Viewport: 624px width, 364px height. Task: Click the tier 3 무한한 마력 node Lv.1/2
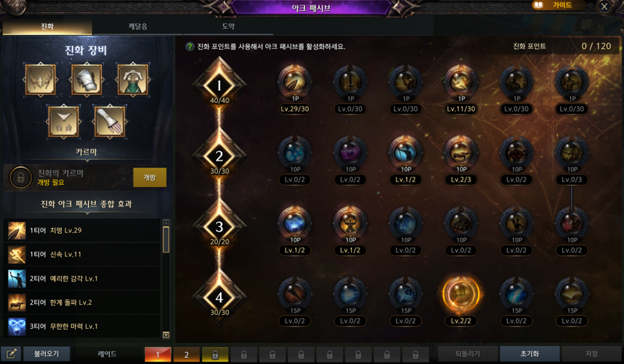tap(295, 223)
